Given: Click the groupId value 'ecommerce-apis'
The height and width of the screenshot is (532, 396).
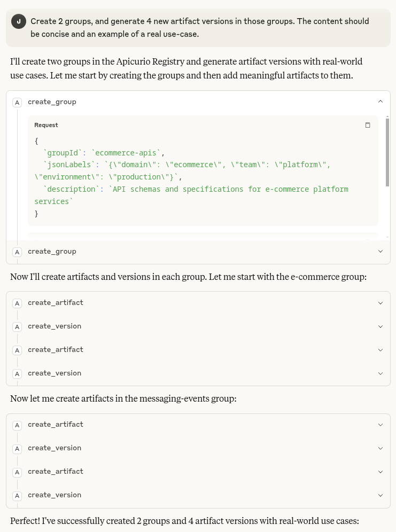Looking at the screenshot, I should (x=126, y=153).
